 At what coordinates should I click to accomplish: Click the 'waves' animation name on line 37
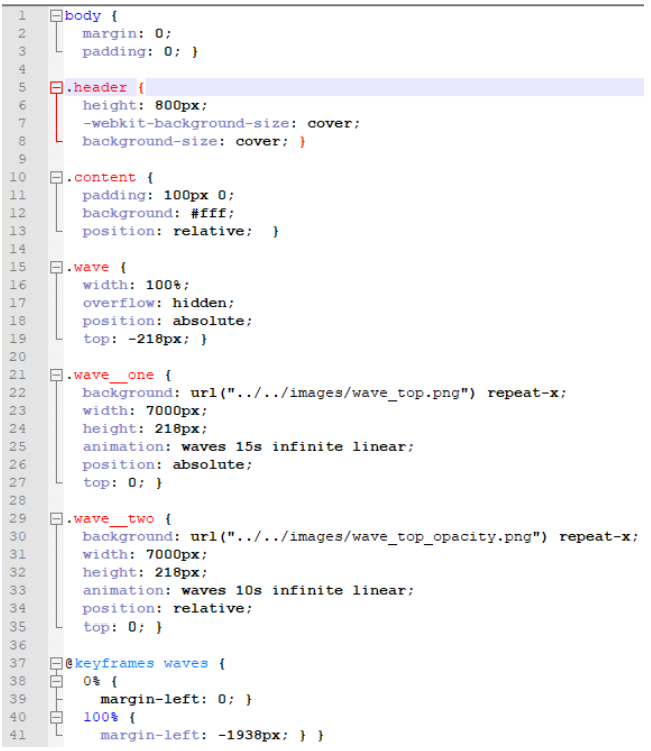coord(186,663)
